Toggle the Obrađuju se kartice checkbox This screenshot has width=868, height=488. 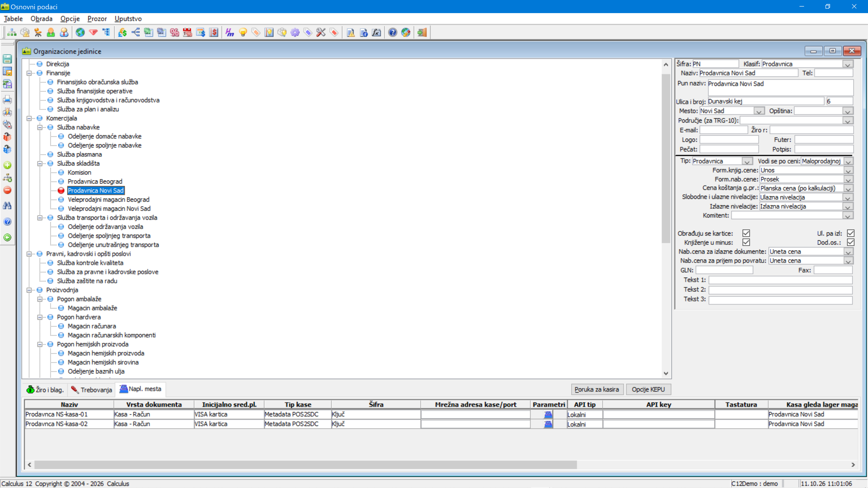pyautogui.click(x=746, y=233)
